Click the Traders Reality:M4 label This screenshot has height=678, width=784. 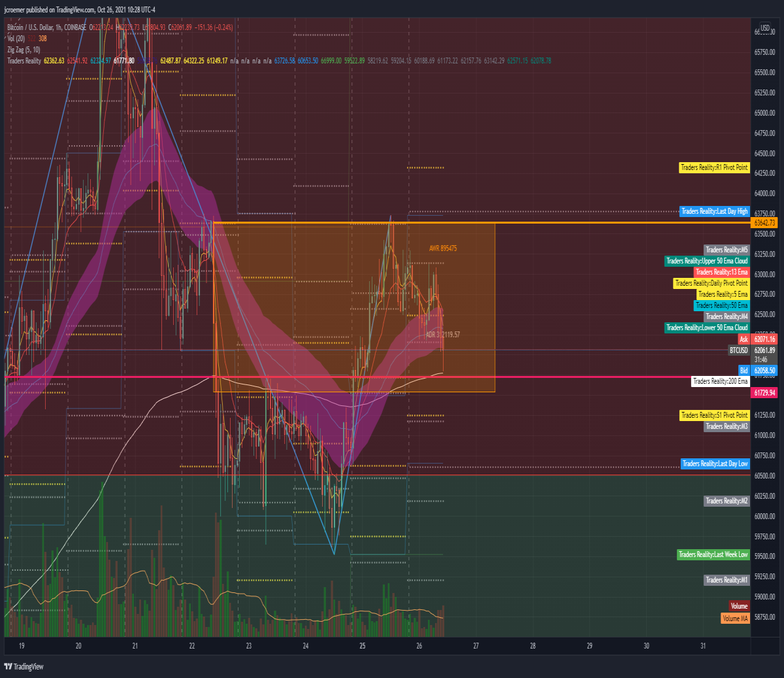pos(727,316)
